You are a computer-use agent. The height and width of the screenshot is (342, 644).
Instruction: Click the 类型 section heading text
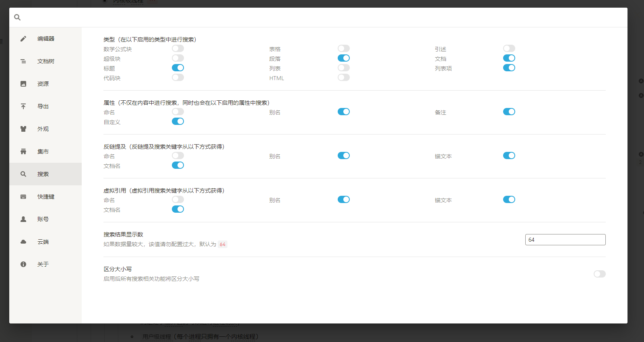(150, 39)
